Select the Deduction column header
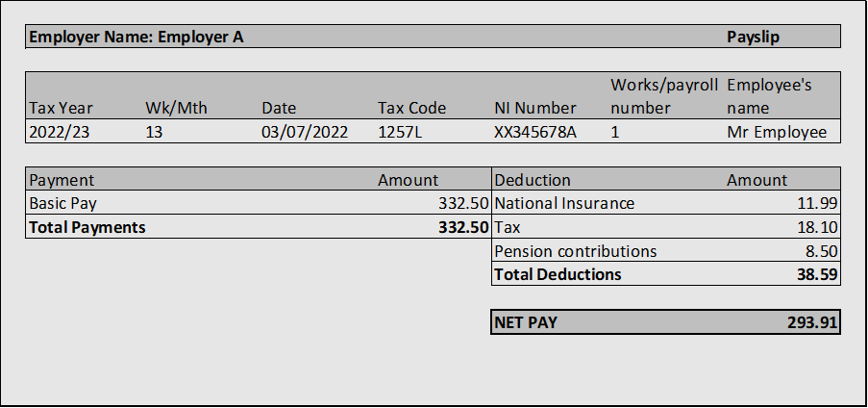The height and width of the screenshot is (408, 868). 532,180
